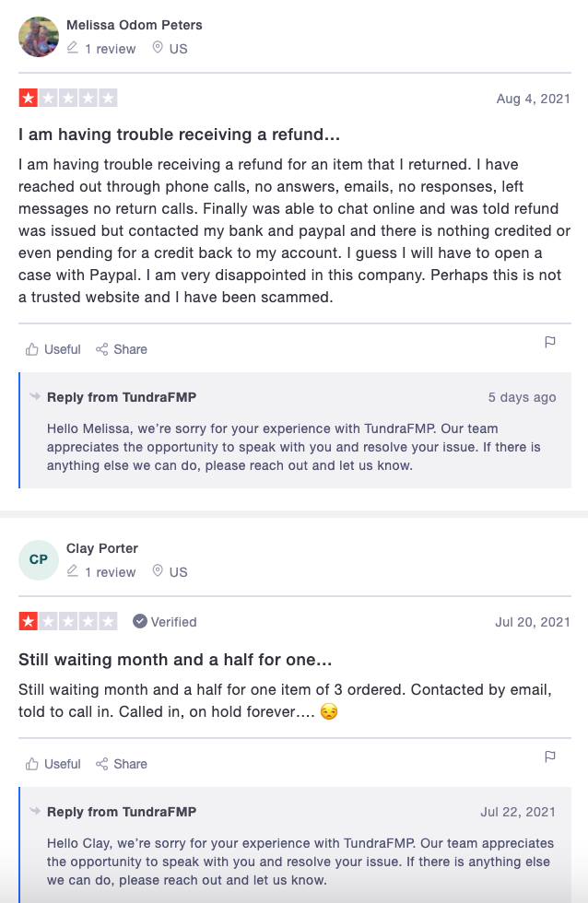Click the Share icon on Melissa's review
This screenshot has width=588, height=903.
102,349
